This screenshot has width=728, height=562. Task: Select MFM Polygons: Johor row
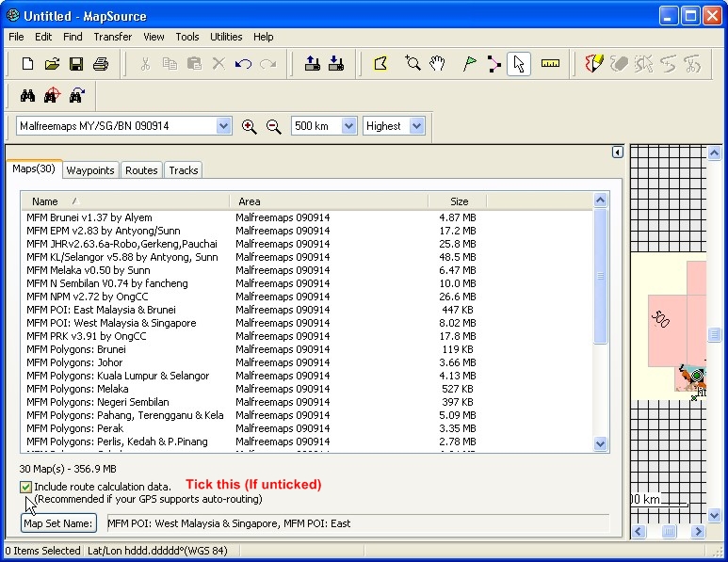point(306,362)
